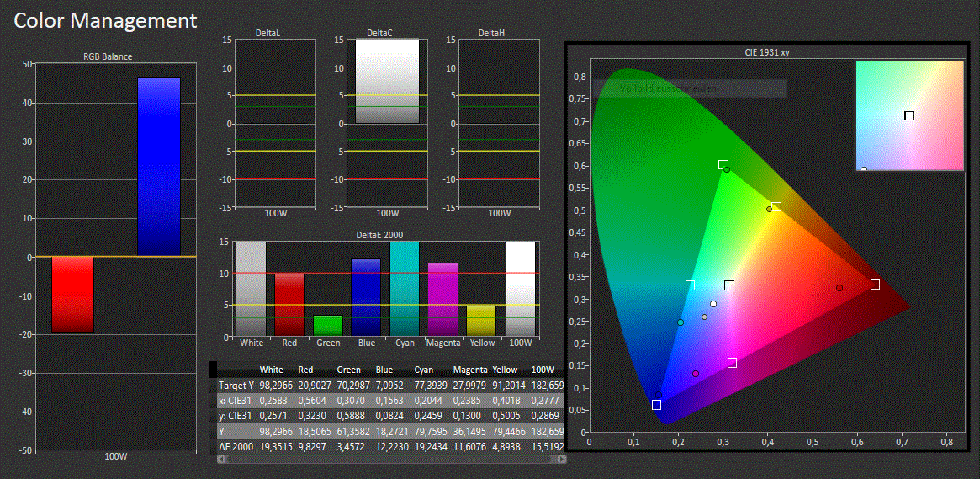
Task: Select green measured dot on CIE diagram
Action: click(727, 169)
